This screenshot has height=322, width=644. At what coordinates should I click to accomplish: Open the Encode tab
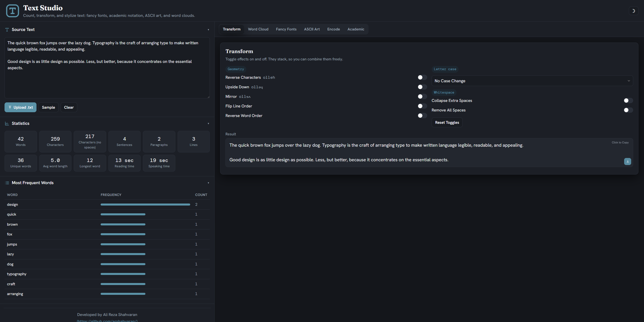tap(333, 29)
